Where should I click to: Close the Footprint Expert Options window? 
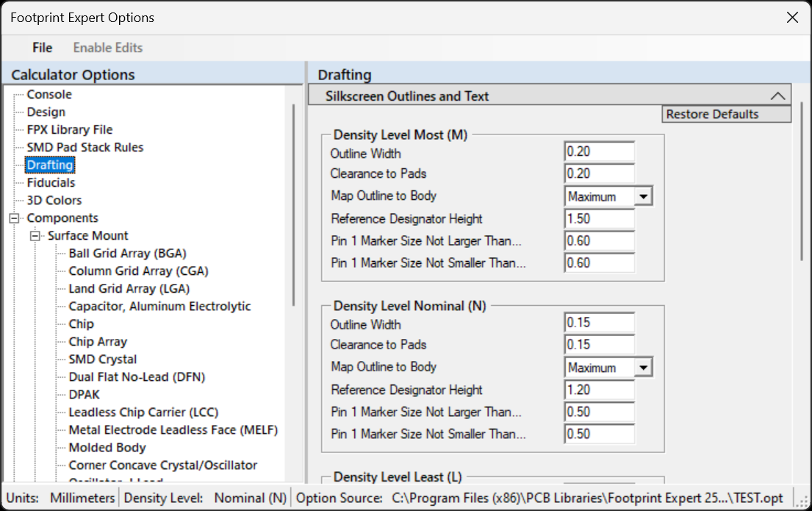tap(792, 18)
